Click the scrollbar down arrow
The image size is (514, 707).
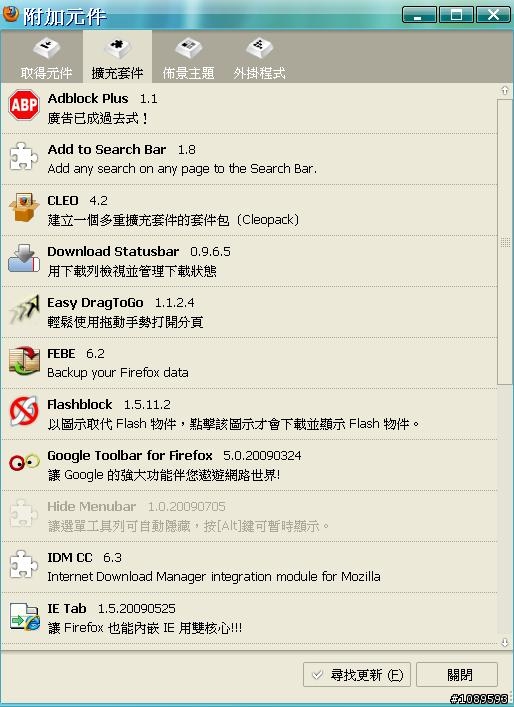(505, 643)
